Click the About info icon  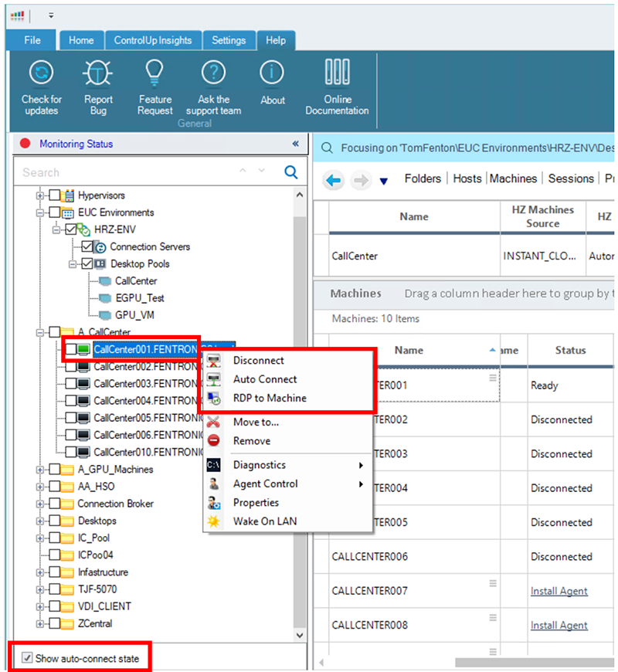tap(272, 72)
